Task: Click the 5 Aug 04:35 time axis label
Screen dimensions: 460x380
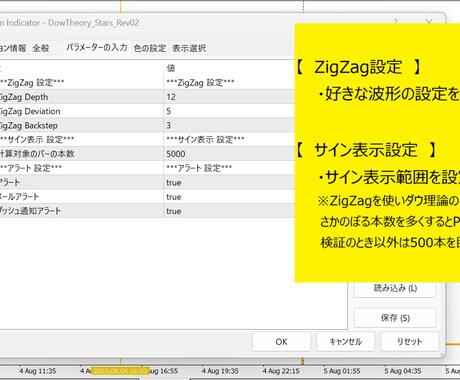Action: pos(403,371)
